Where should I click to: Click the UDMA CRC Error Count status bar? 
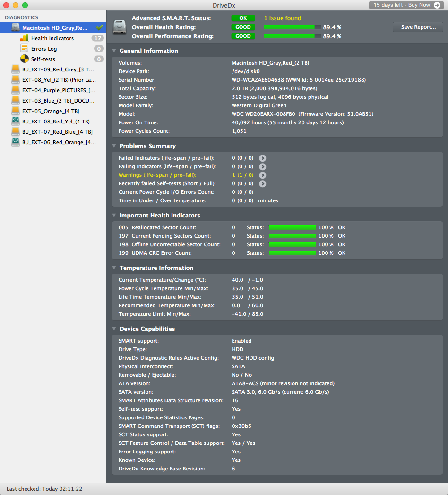[293, 253]
